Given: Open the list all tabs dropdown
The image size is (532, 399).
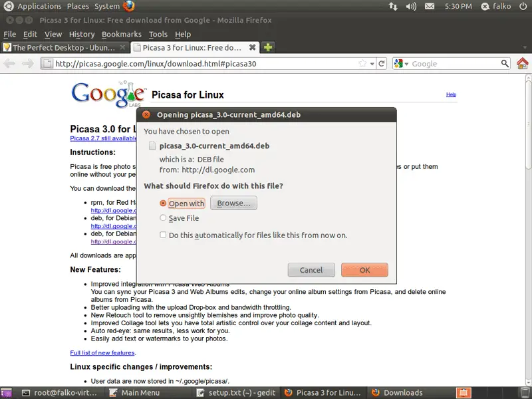Looking at the screenshot, I should 525,48.
